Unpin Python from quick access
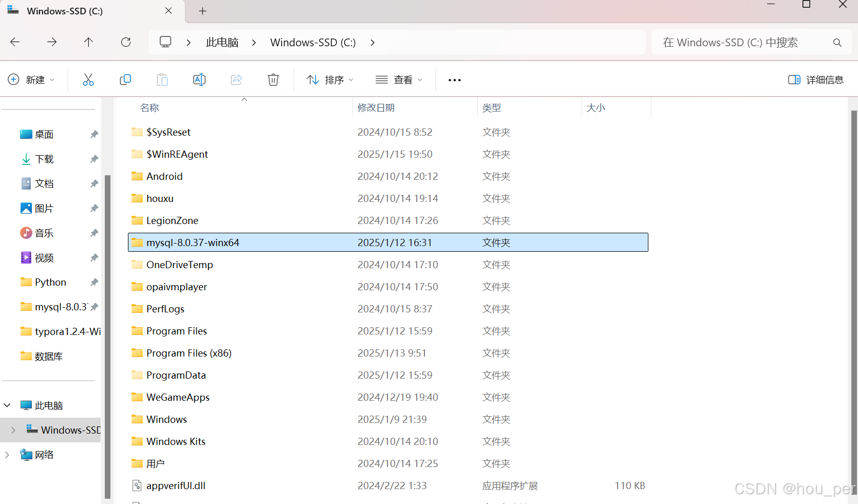The height and width of the screenshot is (504, 858). pyautogui.click(x=94, y=282)
